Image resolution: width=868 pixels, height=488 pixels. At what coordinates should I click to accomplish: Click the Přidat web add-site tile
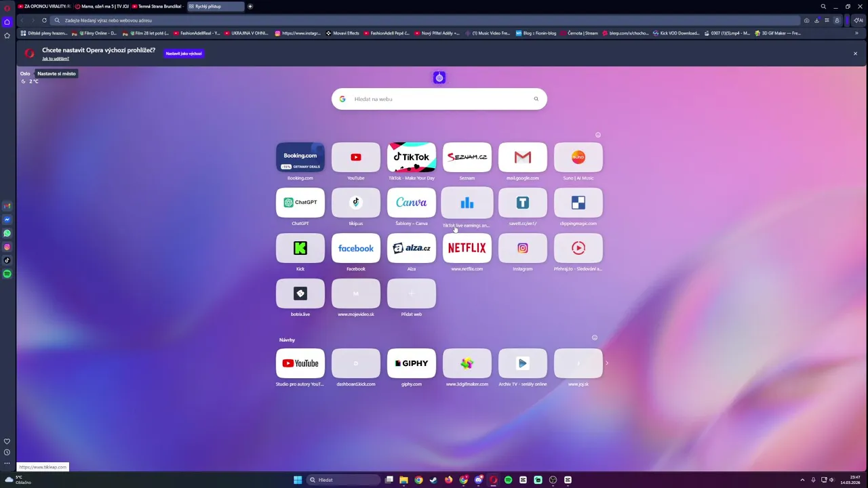411,293
